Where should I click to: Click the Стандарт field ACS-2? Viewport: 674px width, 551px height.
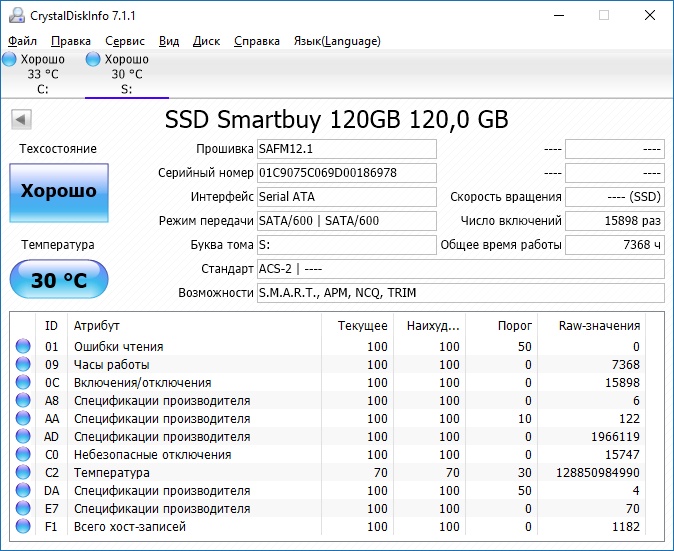(x=461, y=269)
